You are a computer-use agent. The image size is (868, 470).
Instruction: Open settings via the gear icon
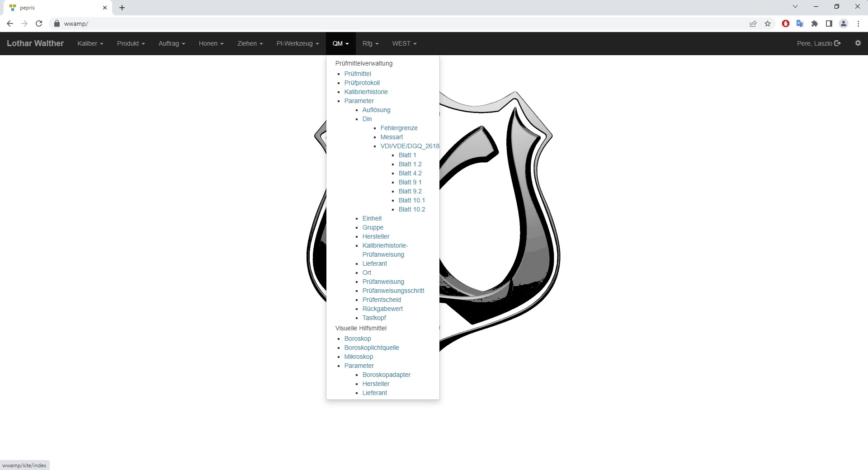coord(858,43)
